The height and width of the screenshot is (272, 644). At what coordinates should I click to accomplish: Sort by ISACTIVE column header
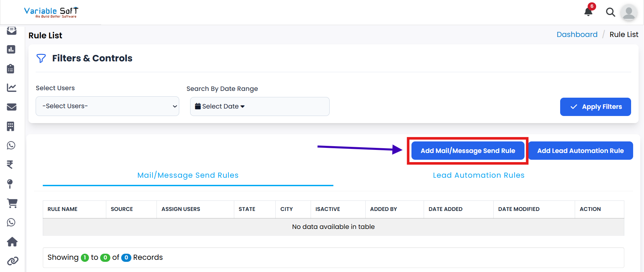[x=338, y=209]
